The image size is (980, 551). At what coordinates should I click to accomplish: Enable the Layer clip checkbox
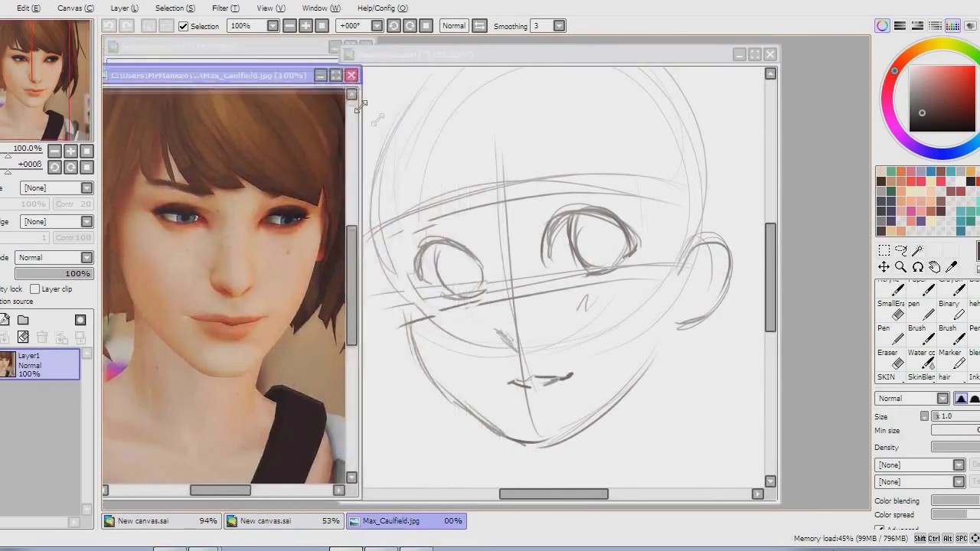(34, 289)
